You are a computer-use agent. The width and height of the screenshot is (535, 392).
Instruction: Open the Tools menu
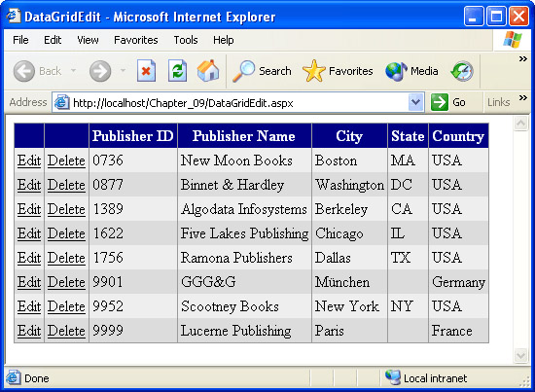click(186, 40)
